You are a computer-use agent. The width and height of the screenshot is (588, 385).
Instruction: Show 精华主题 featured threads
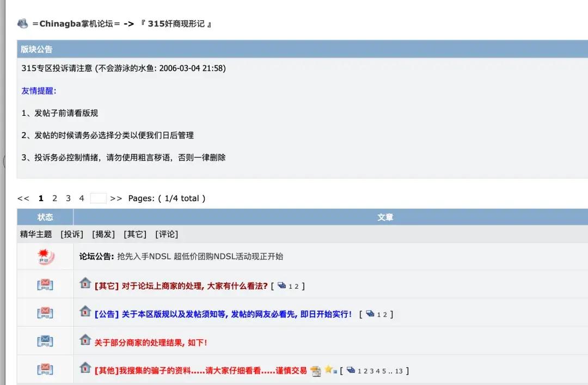pyautogui.click(x=36, y=234)
